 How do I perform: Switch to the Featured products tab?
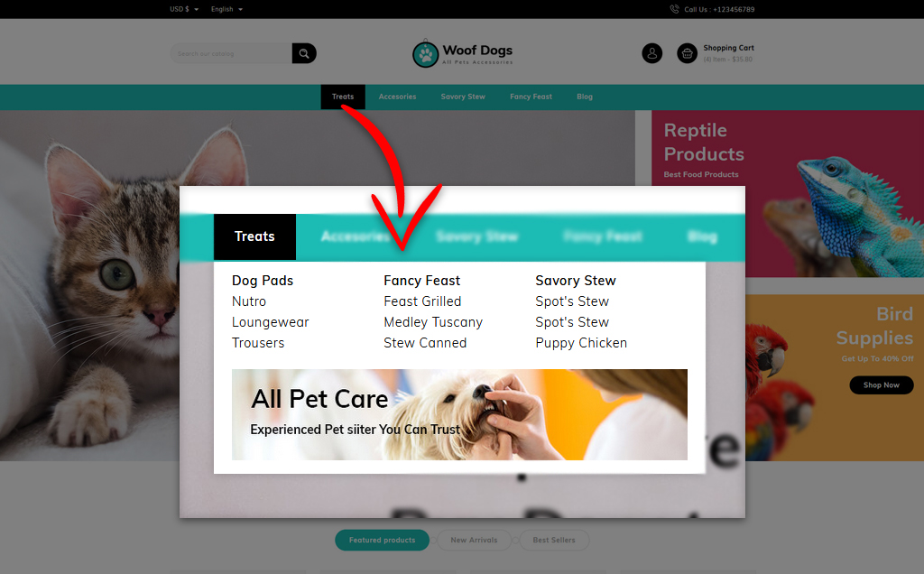tap(382, 540)
